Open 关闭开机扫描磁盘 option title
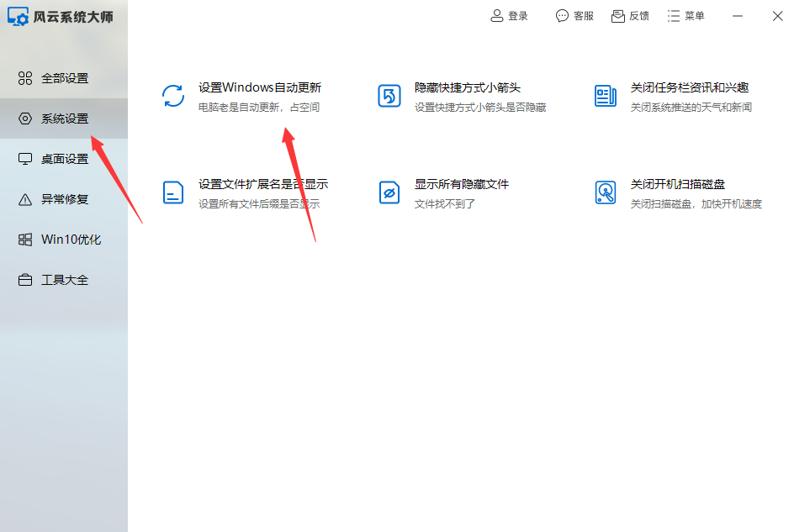794x532 pixels. tap(678, 184)
